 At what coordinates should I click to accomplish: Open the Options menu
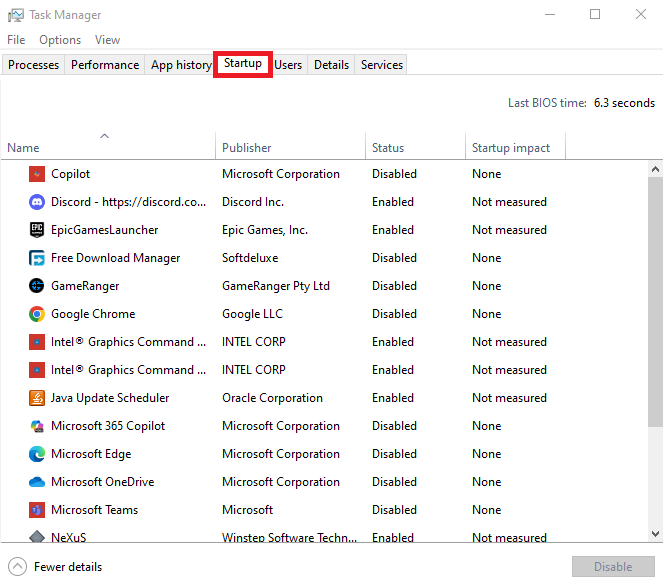pos(60,40)
